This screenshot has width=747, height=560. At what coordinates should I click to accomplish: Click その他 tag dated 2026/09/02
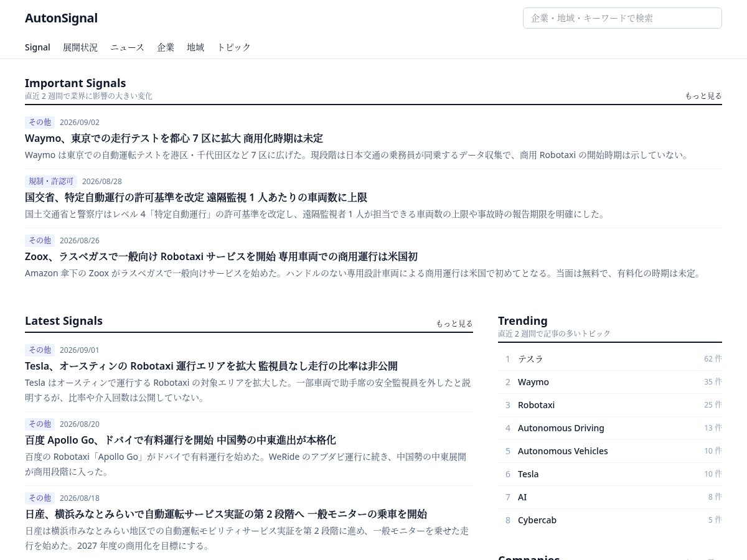pos(40,122)
